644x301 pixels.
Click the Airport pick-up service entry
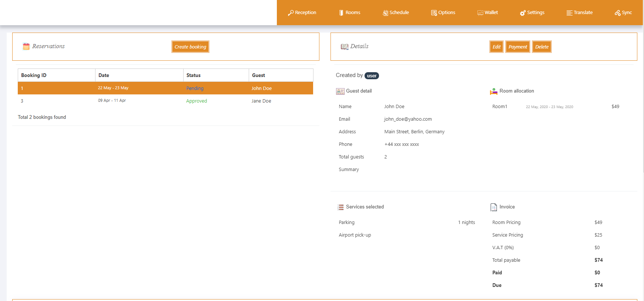pos(355,235)
